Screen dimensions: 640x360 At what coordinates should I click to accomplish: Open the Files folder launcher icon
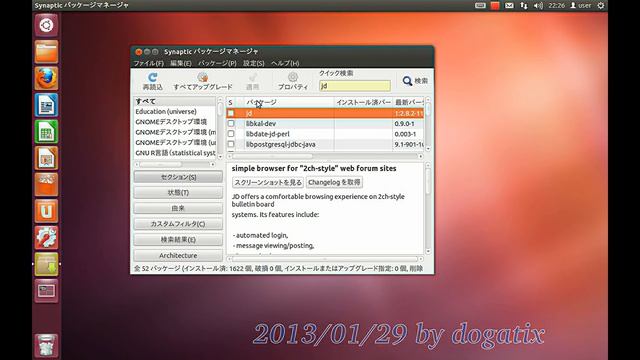click(x=46, y=52)
